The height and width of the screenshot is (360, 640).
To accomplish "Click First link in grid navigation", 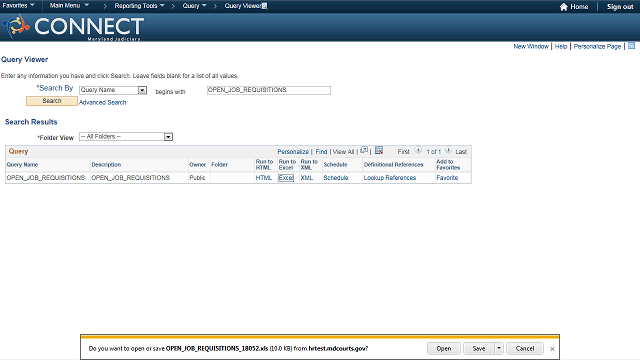I will point(404,151).
